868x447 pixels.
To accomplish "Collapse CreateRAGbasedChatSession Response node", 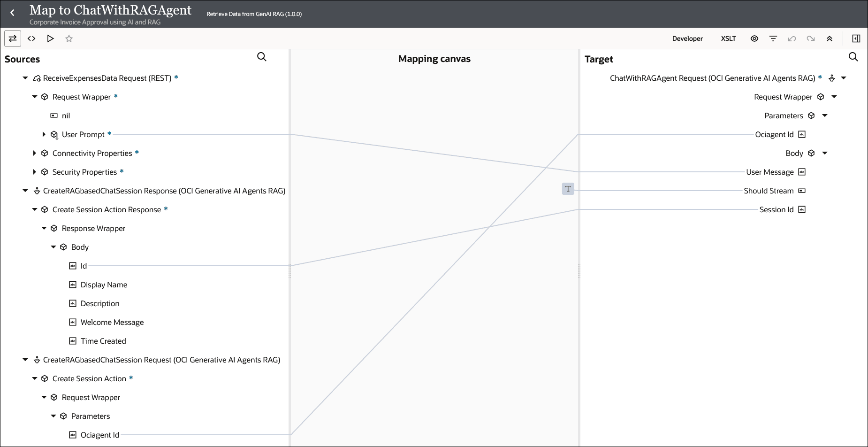I will coord(25,191).
